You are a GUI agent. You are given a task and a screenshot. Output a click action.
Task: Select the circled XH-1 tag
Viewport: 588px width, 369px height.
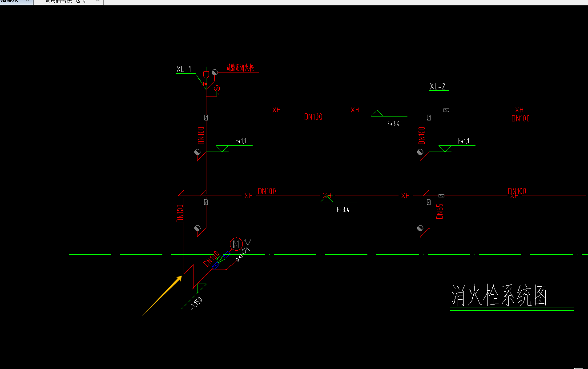pyautogui.click(x=236, y=244)
